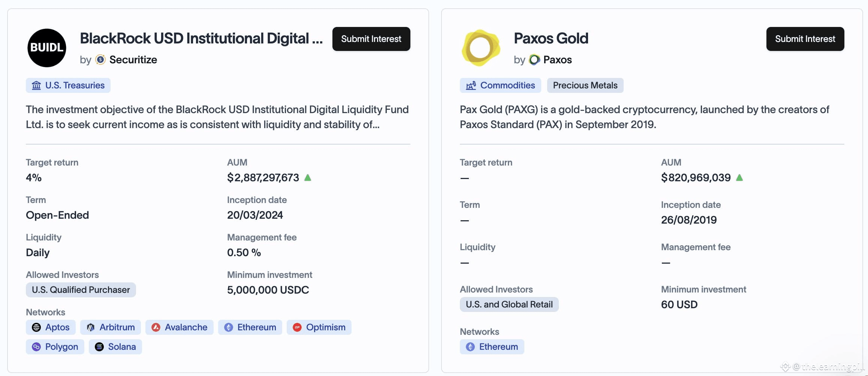Click green AUM up arrow on Paxos Gold card
868x376 pixels.
point(739,178)
